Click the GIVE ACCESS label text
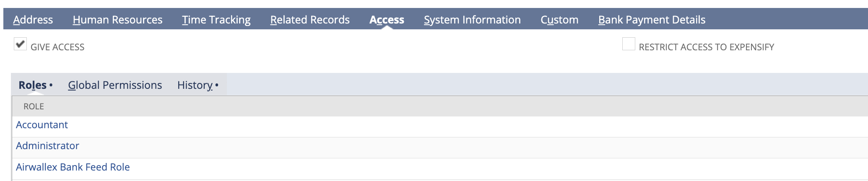This screenshot has width=868, height=181. click(57, 47)
